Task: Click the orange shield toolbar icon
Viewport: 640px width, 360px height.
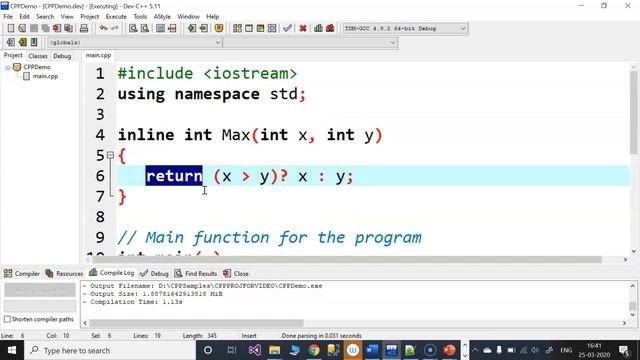Action: pyautogui.click(x=219, y=28)
